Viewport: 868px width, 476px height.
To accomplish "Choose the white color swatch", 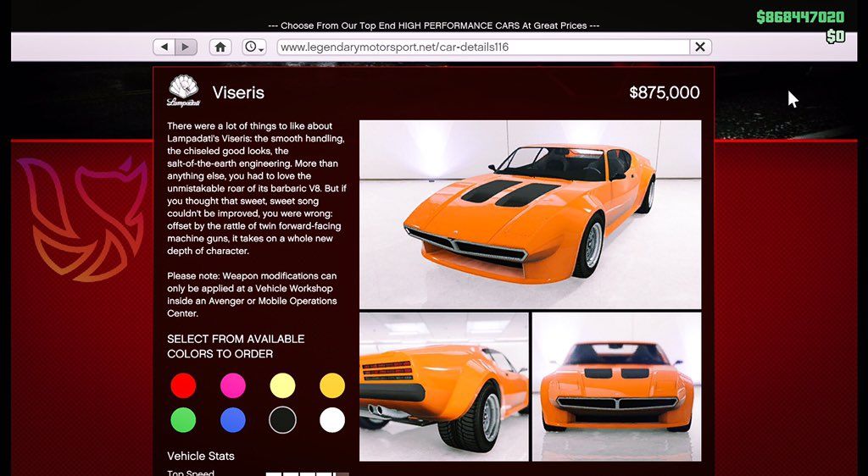I will 332,420.
